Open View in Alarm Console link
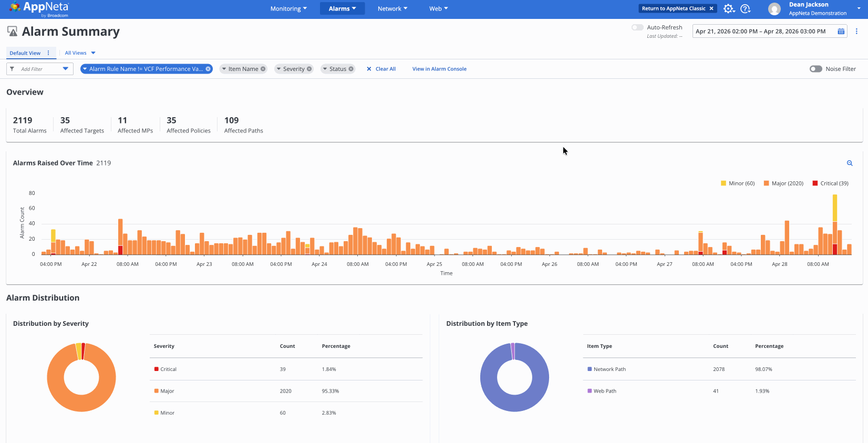Image resolution: width=868 pixels, height=443 pixels. (x=439, y=69)
